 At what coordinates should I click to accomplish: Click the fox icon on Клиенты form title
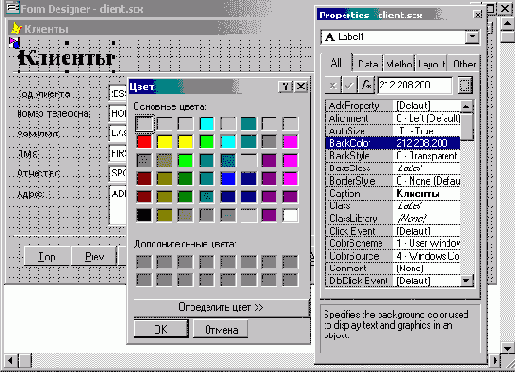pyautogui.click(x=16, y=29)
